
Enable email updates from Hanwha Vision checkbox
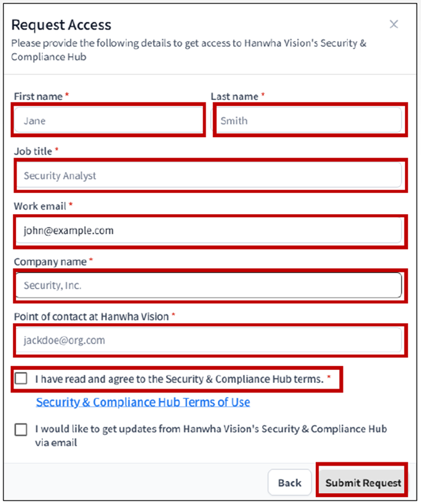point(21,430)
